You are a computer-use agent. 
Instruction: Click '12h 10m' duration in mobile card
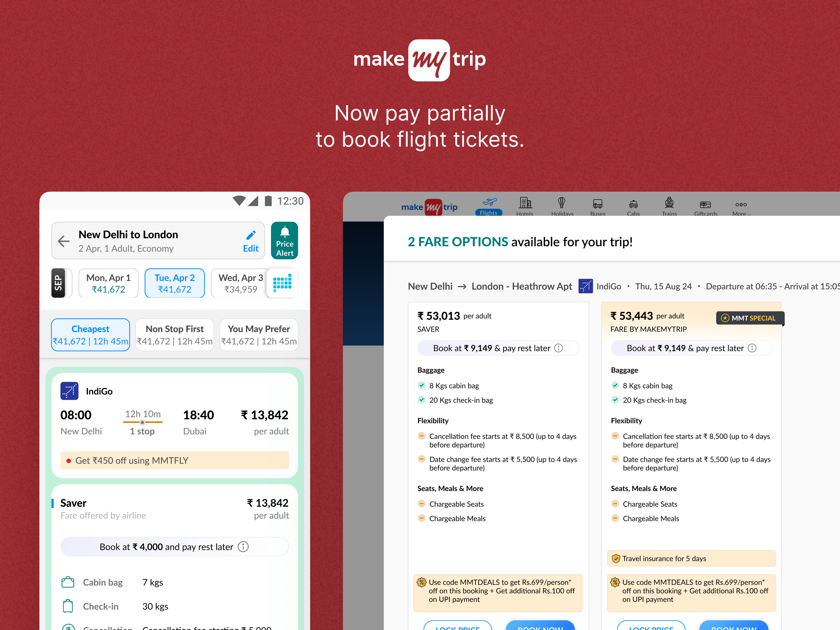pos(143,414)
